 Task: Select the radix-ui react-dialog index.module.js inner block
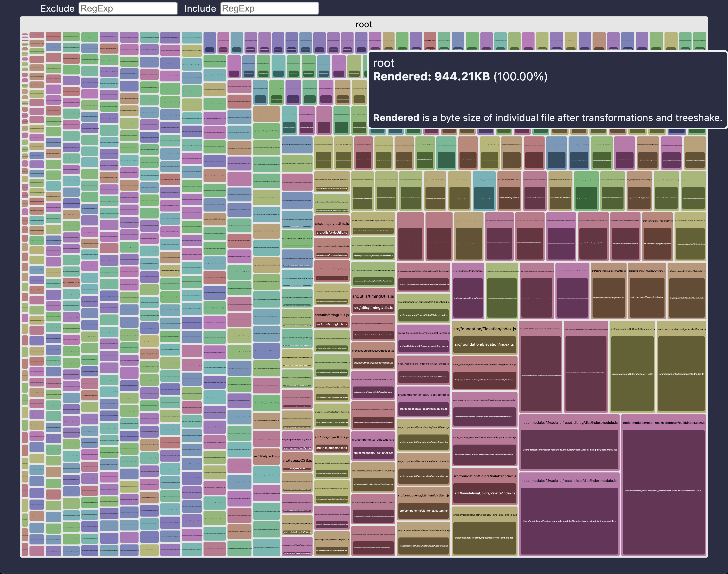coord(569,450)
